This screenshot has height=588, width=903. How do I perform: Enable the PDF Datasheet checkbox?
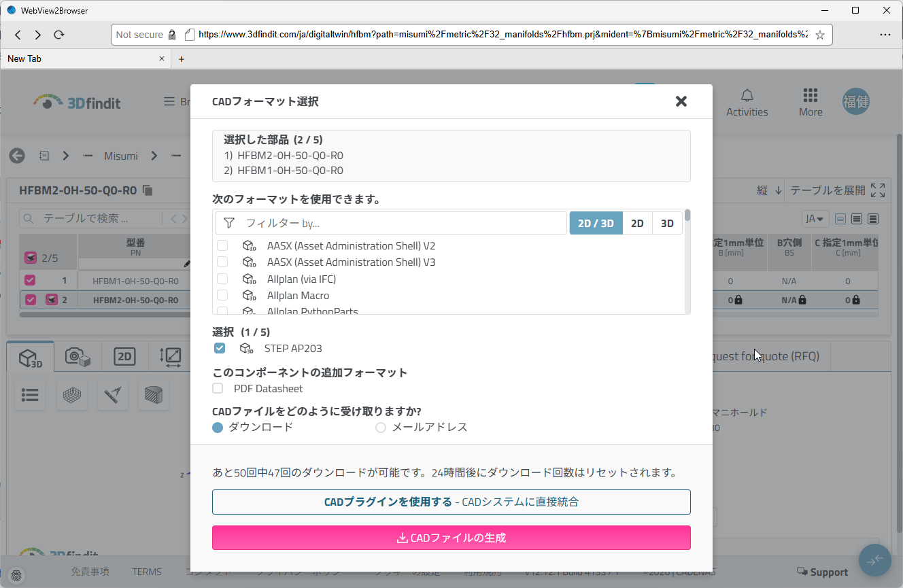218,389
